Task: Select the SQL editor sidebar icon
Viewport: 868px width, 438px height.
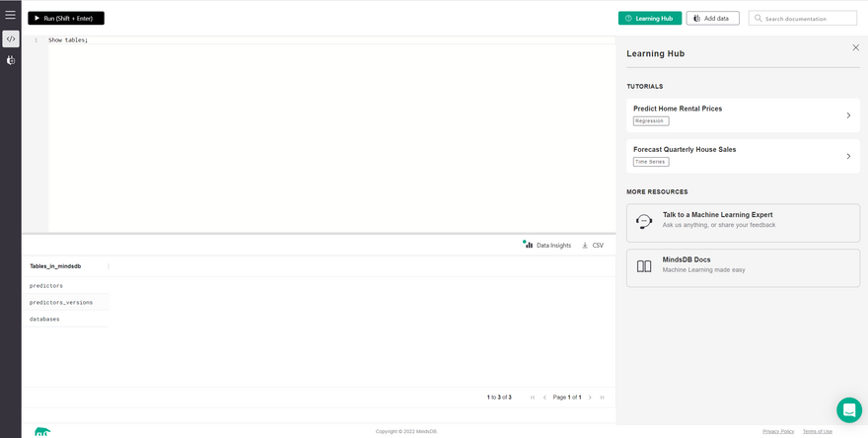Action: 10,39
